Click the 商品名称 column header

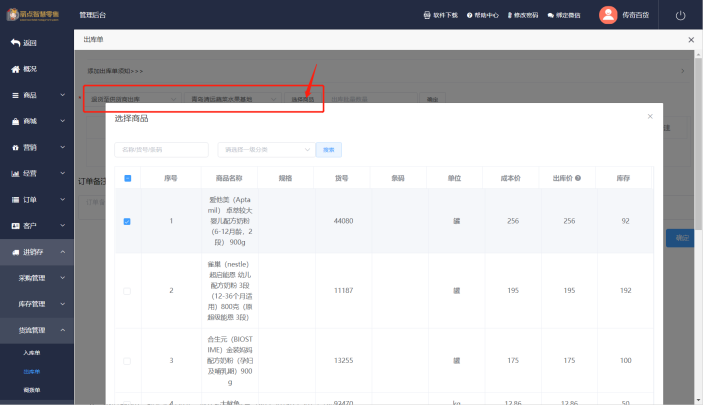coord(229,178)
